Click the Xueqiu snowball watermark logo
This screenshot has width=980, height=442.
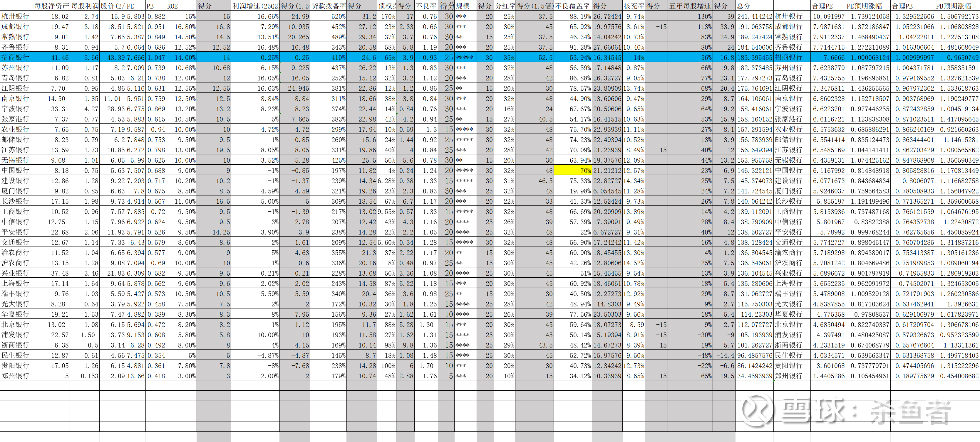(x=757, y=411)
